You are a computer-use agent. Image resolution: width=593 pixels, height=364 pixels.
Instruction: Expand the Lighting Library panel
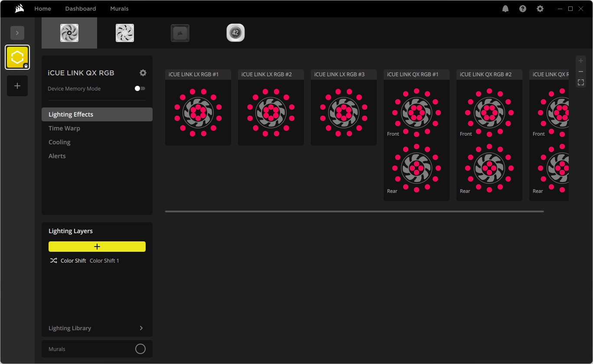coord(141,328)
